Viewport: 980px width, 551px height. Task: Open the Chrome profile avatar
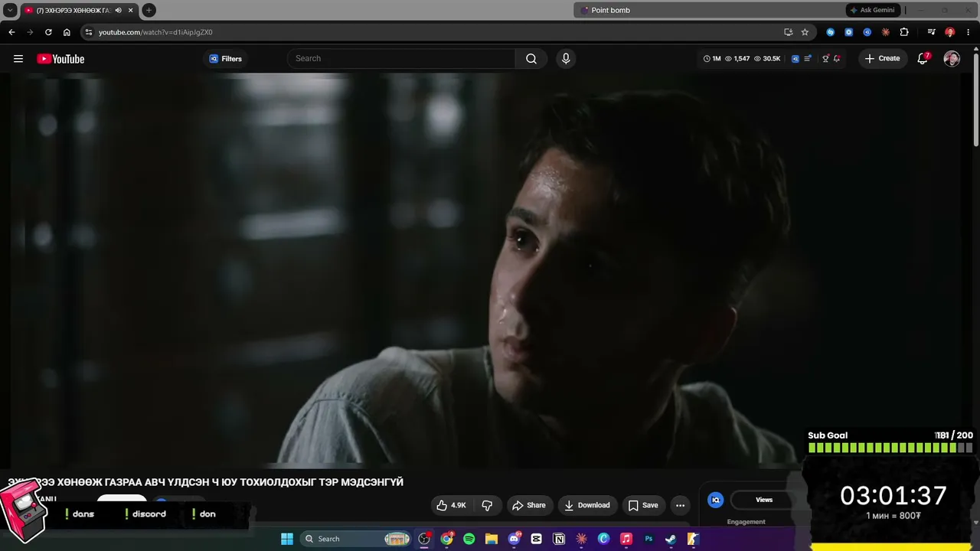[x=949, y=32]
